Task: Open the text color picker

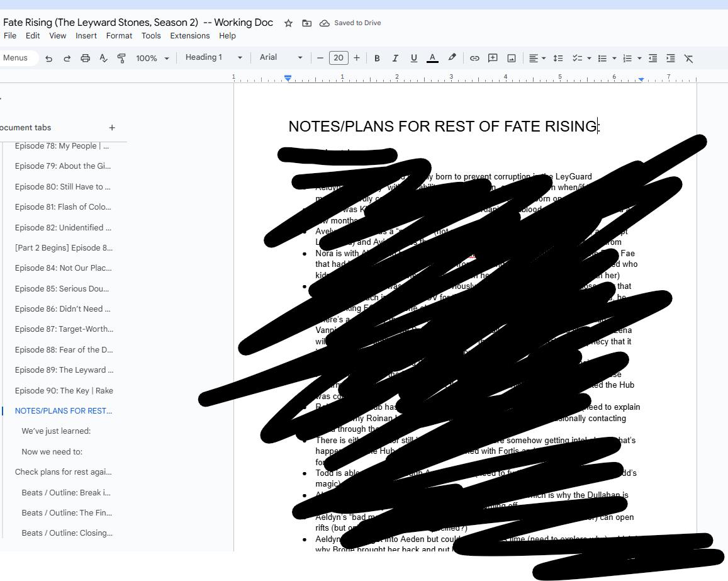Action: point(432,58)
